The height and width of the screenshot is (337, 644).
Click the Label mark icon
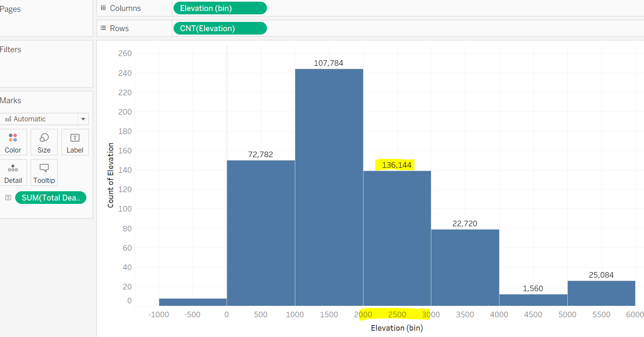coord(75,142)
